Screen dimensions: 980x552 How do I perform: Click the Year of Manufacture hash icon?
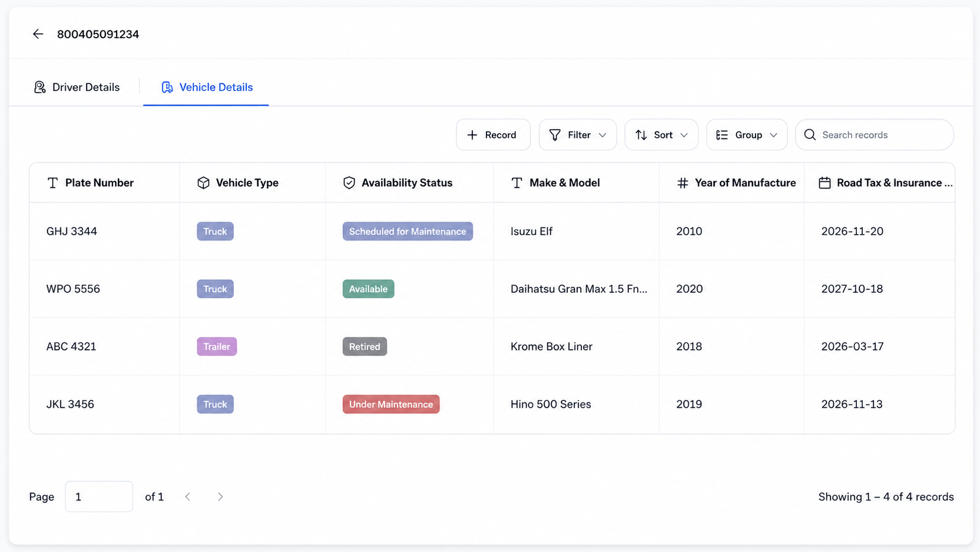pos(683,183)
